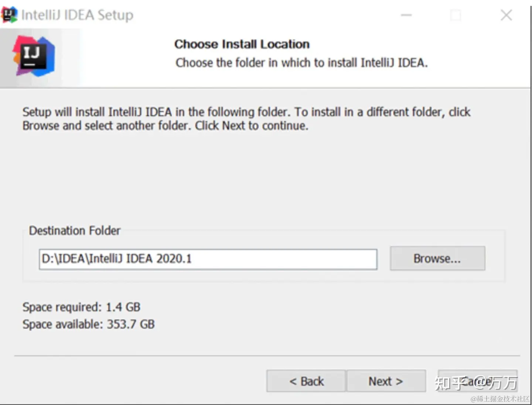
Task: Go to the Next > installer step
Action: click(386, 381)
